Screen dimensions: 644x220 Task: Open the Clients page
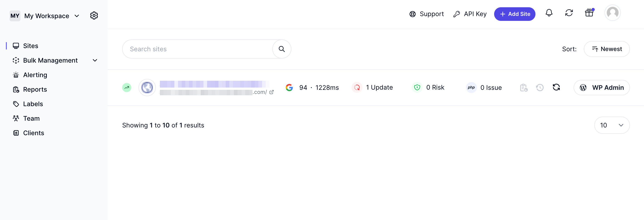34,133
